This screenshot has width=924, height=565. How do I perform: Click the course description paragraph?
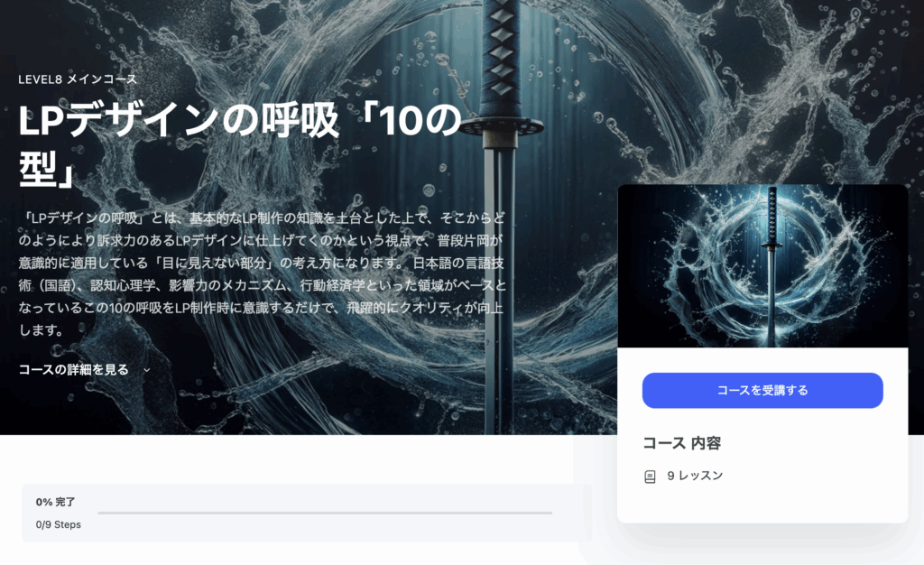click(x=263, y=274)
